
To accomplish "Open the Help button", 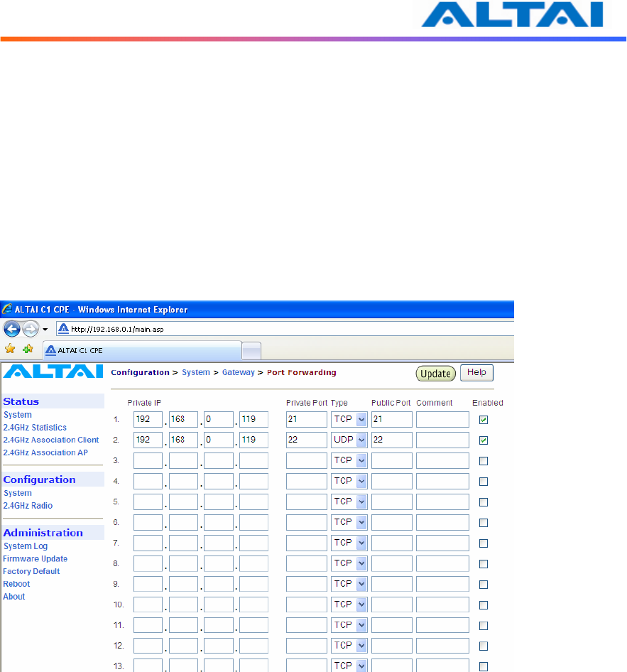I will [x=476, y=372].
